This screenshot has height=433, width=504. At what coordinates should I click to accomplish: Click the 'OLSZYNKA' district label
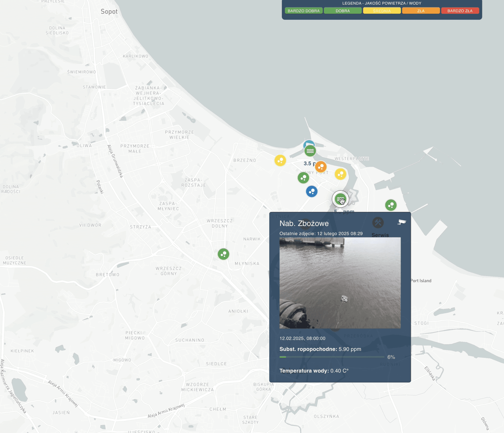click(326, 416)
